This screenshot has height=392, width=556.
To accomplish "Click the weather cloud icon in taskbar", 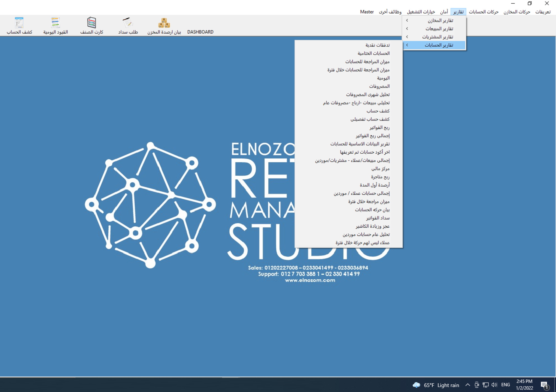I will 416,385.
